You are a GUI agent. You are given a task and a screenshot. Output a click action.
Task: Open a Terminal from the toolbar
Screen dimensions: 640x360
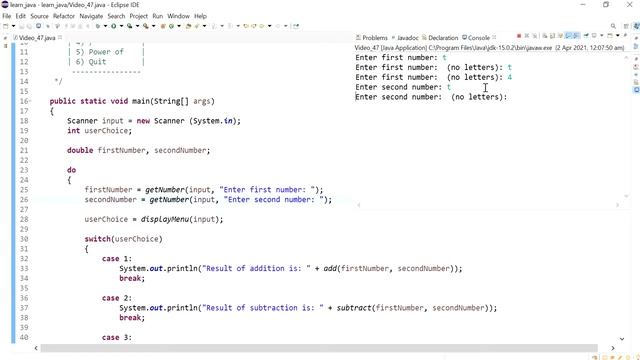[x=38, y=26]
